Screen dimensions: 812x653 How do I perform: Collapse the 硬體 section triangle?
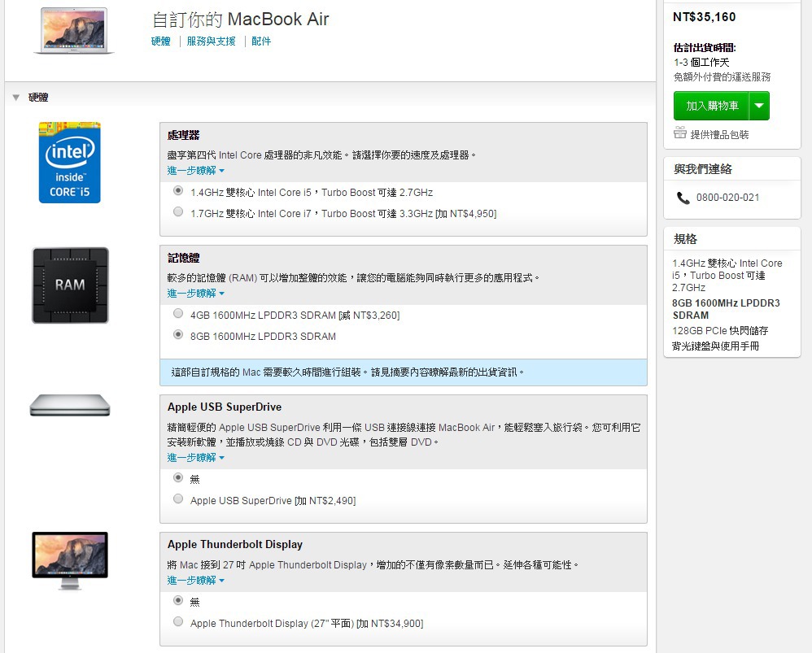tap(16, 98)
